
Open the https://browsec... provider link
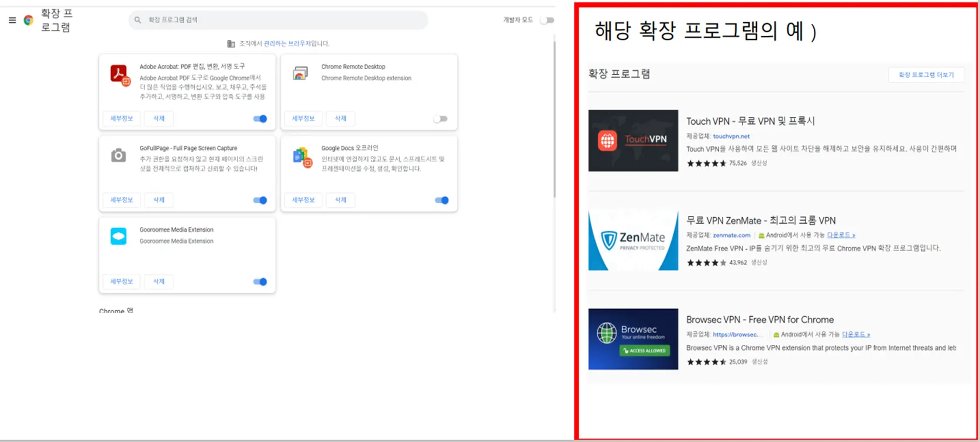pos(738,335)
